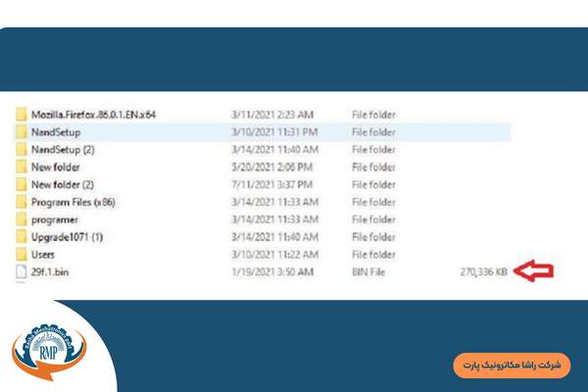The image size is (588, 392).
Task: Click the NandSetup (2) folder icon
Action: pyautogui.click(x=22, y=149)
